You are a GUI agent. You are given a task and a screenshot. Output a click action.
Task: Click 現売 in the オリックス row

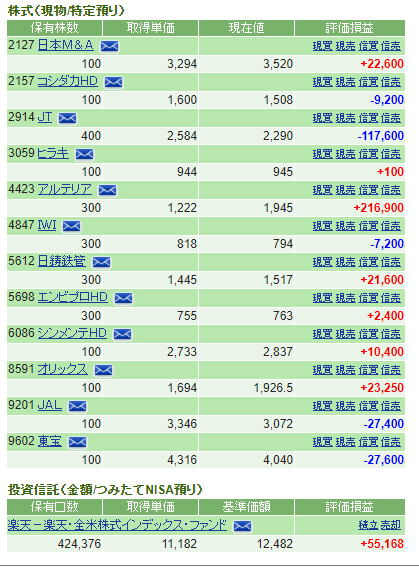pos(346,370)
